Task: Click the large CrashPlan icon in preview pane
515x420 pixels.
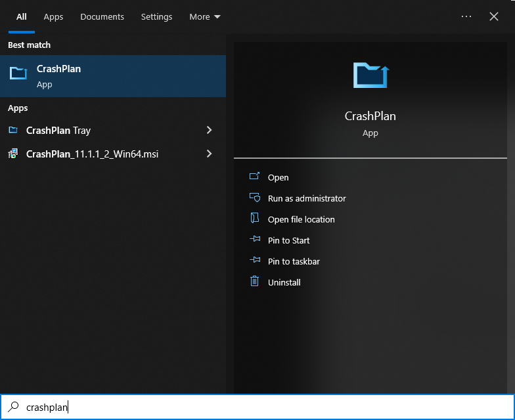Action: coord(370,75)
